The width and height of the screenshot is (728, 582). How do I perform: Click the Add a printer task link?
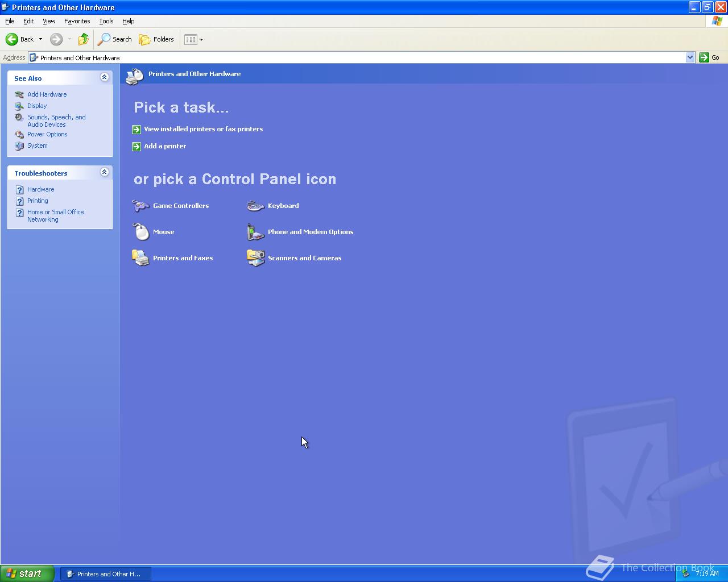[x=165, y=146]
